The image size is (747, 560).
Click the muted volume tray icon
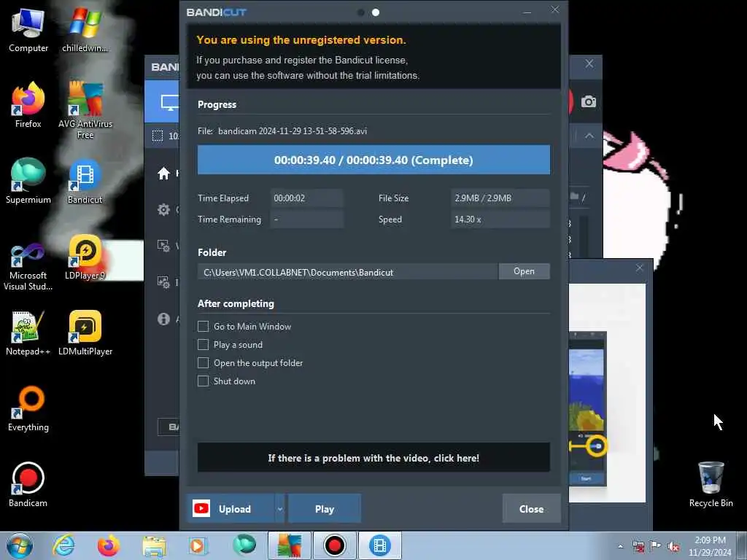point(673,547)
